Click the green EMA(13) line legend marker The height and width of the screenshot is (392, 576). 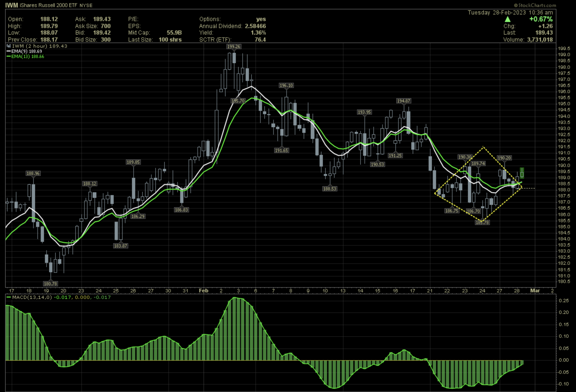coord(9,57)
